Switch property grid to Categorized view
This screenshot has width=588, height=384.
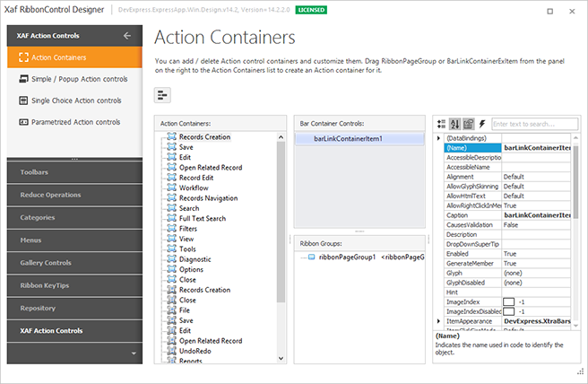pos(442,123)
